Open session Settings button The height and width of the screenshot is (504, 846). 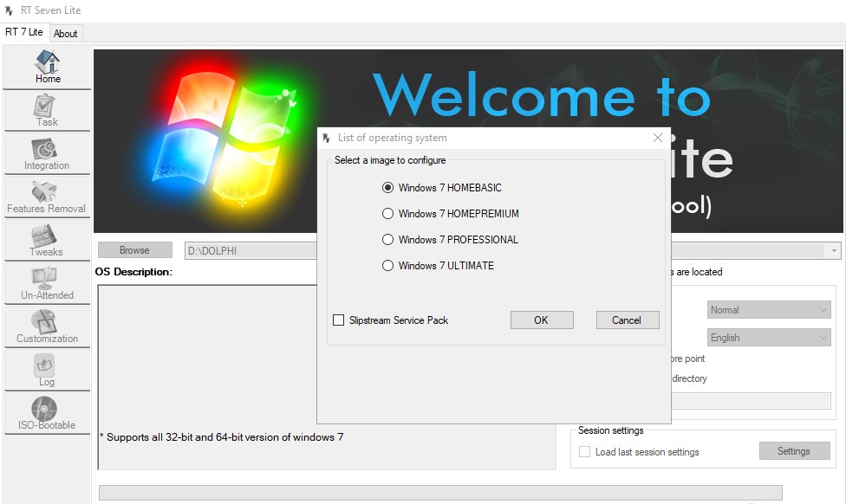[794, 451]
